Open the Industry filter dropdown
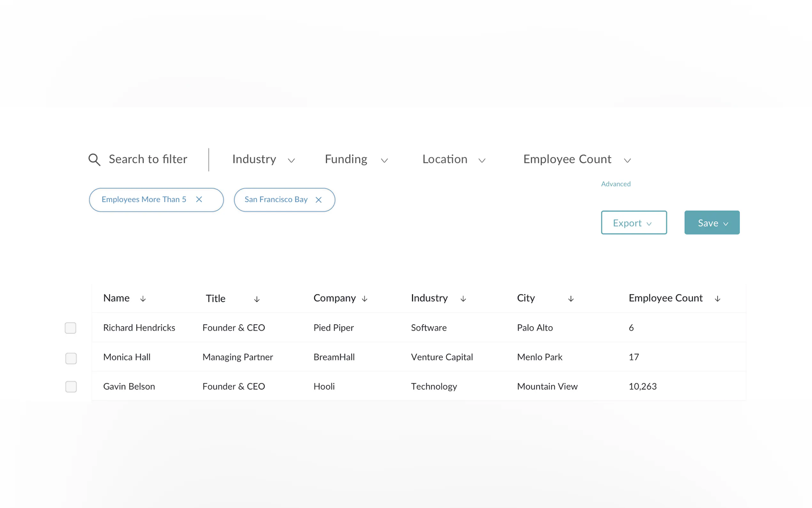 [263, 160]
